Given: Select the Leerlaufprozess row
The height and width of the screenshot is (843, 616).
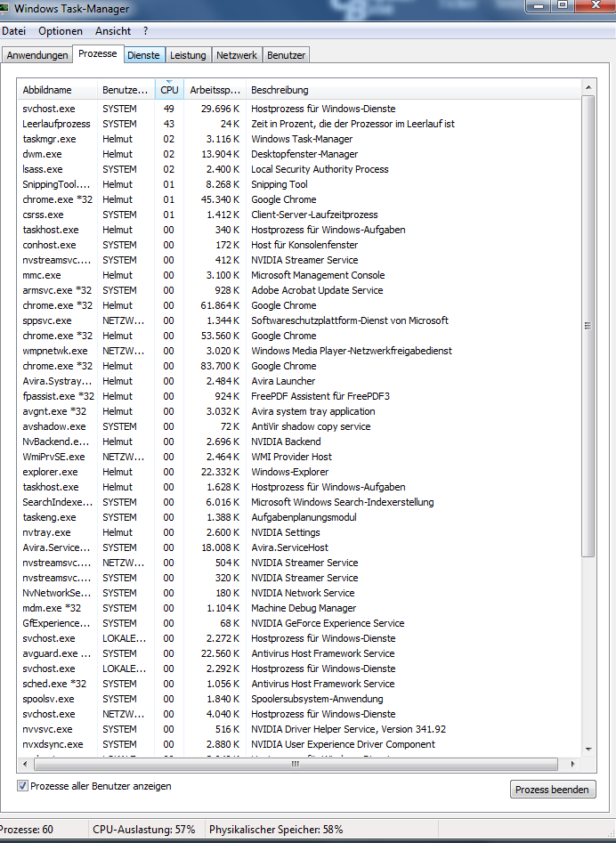Looking at the screenshot, I should click(299, 124).
